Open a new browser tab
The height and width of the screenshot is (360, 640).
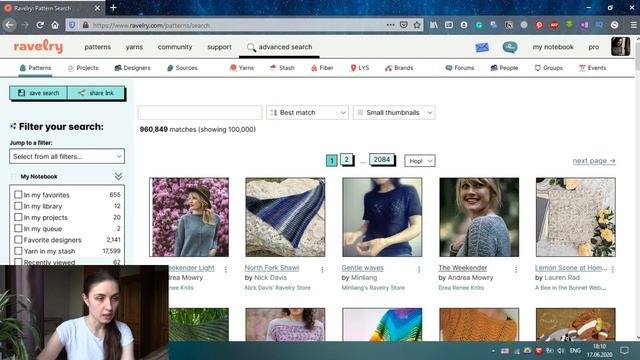113,8
